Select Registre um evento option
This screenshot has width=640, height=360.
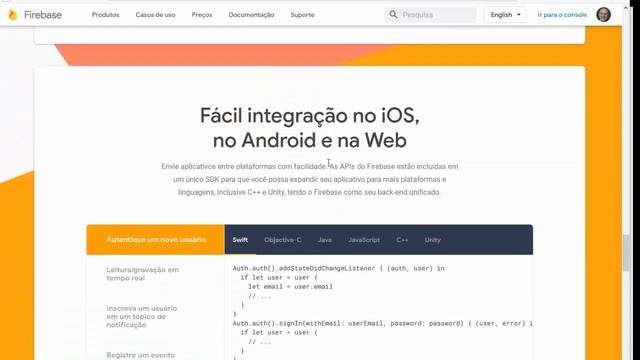click(x=141, y=355)
